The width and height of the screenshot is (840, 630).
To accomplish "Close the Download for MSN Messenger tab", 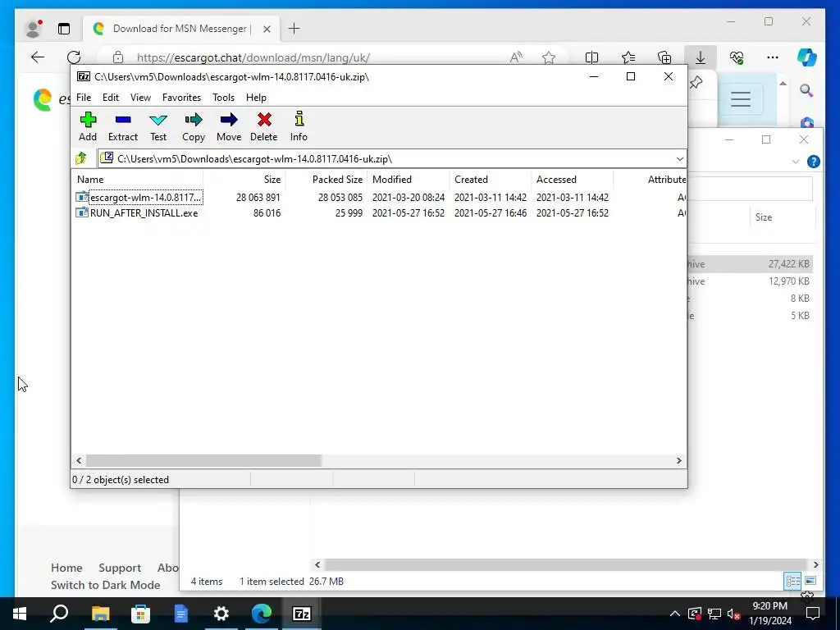I will (x=267, y=29).
